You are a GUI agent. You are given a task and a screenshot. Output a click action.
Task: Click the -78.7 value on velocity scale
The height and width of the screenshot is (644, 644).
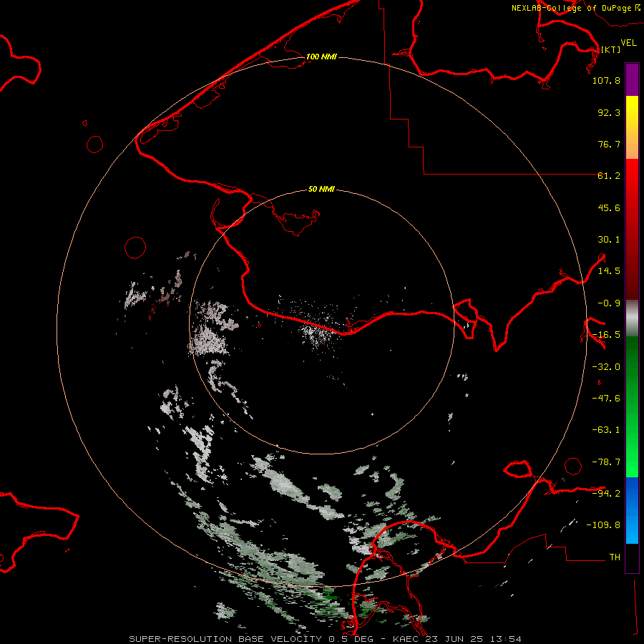(x=606, y=462)
